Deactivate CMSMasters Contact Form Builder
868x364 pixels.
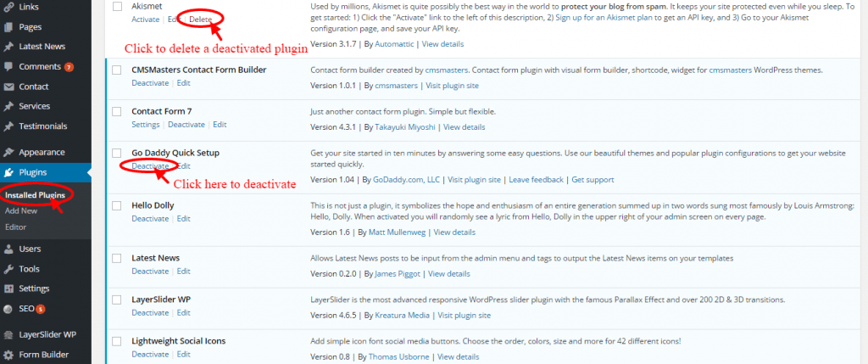(150, 82)
